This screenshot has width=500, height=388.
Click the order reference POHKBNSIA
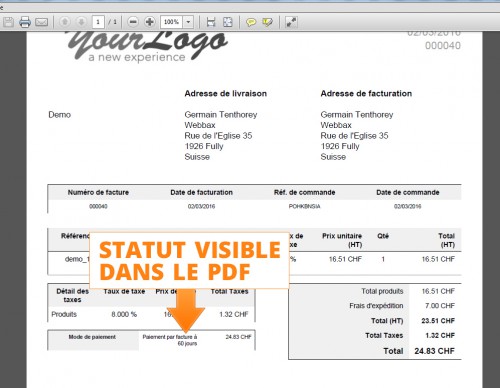click(x=304, y=206)
